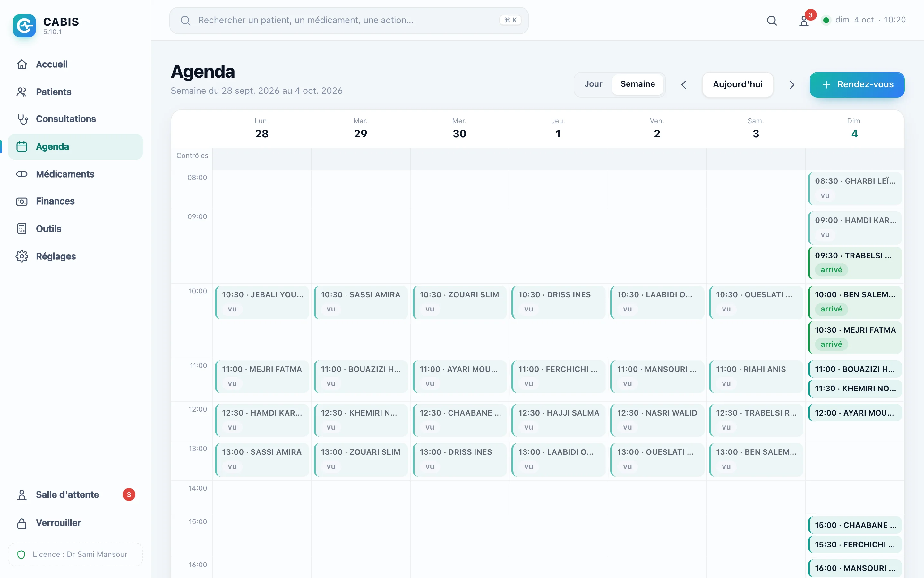Select the Agenda calendar icon
The width and height of the screenshot is (924, 578).
(x=22, y=146)
